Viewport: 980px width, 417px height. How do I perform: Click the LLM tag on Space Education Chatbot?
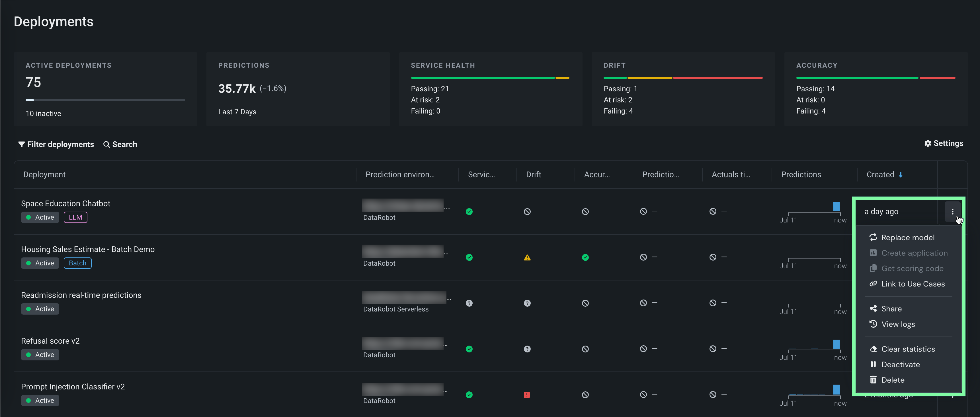coord(75,217)
